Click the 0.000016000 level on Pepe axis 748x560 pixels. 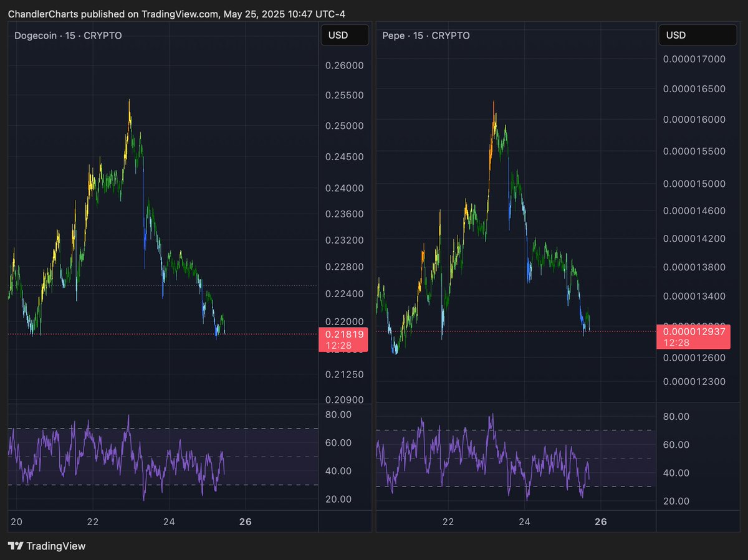point(694,120)
